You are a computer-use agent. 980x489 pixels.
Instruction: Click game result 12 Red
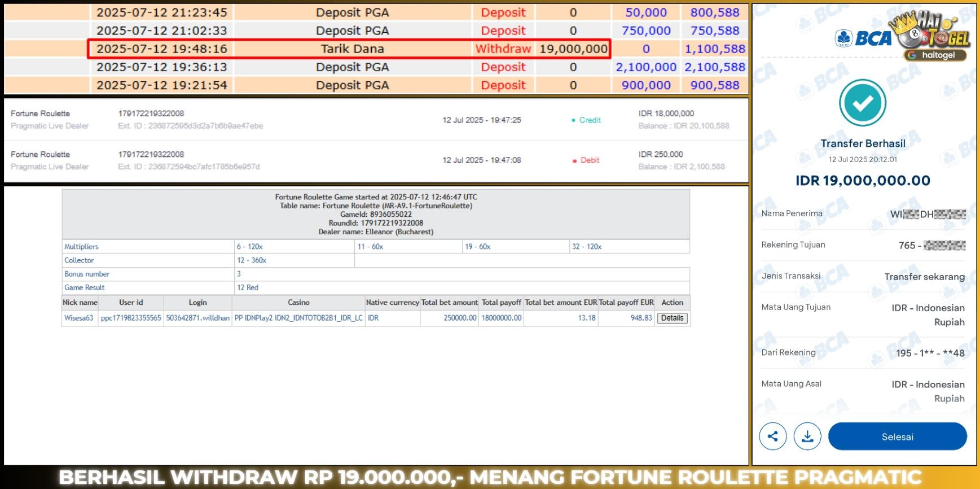(248, 287)
